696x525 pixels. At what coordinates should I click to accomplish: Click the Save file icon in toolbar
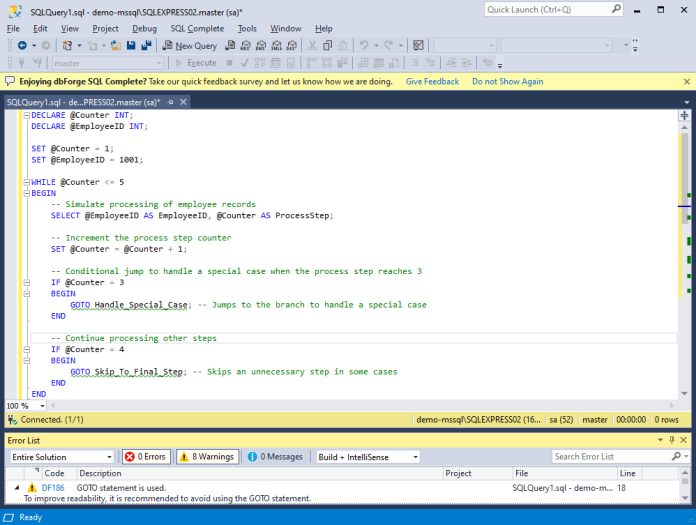coord(131,45)
